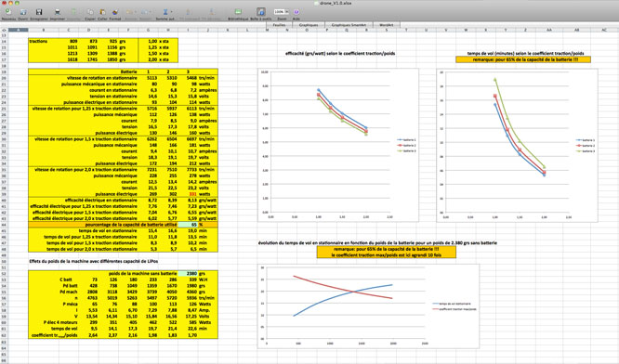The image size is (619, 364).
Task: Switch to the Feuilles tab
Action: [x=279, y=25]
